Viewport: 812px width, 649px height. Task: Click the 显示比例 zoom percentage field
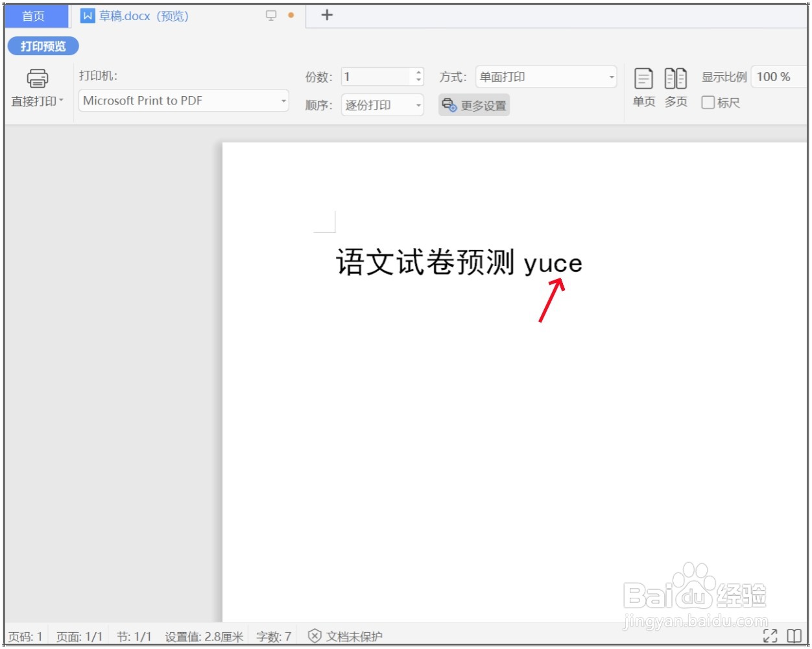[x=776, y=76]
